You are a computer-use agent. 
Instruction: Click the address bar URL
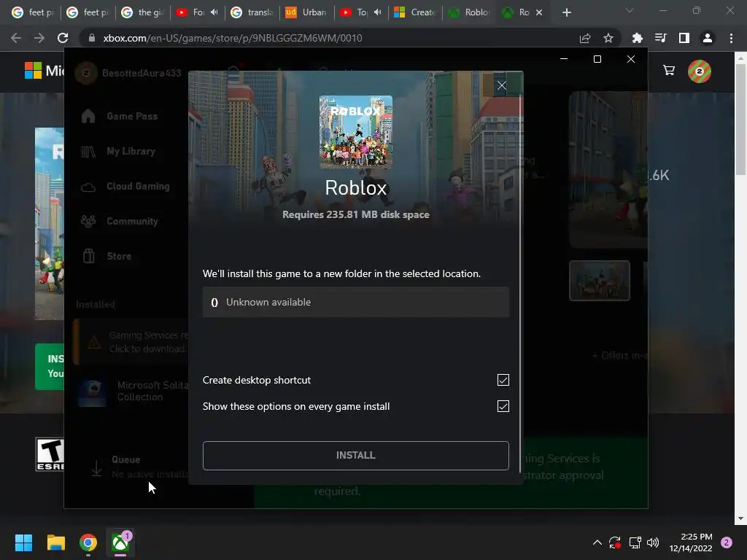click(233, 38)
